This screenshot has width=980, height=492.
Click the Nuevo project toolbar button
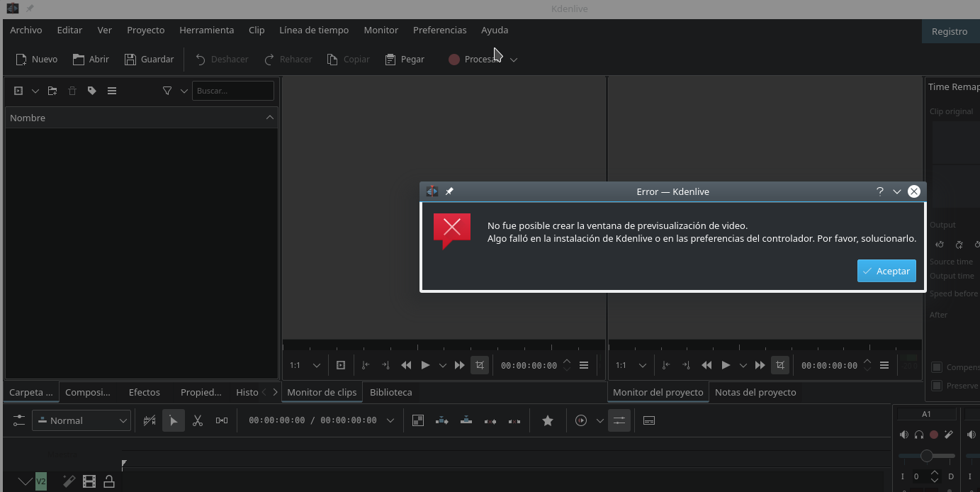click(x=37, y=59)
